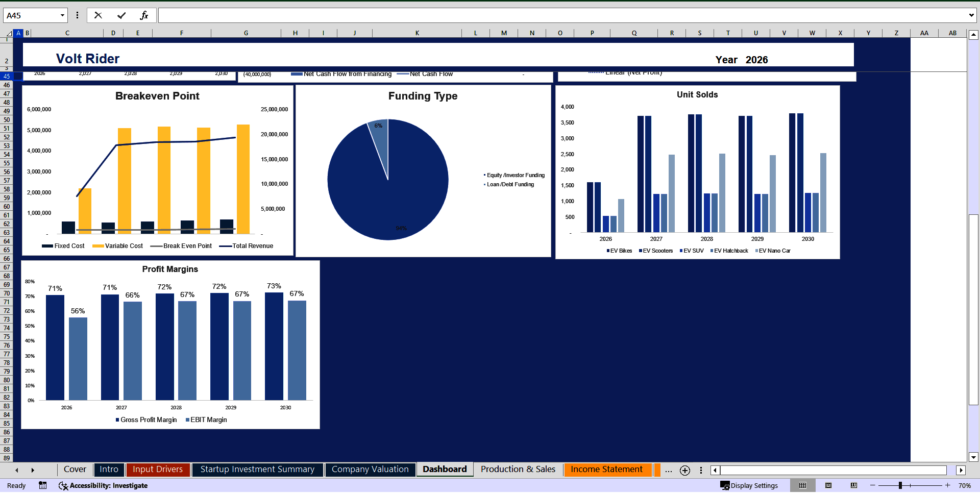Click the EV Nano Car legend entry
Image resolution: width=980 pixels, height=493 pixels.
(x=773, y=251)
